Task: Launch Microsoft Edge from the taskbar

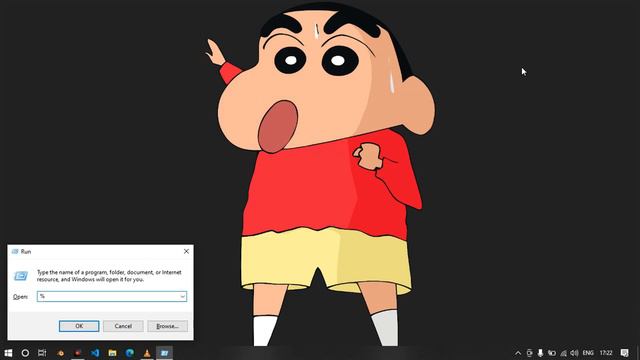Action: pos(130,353)
